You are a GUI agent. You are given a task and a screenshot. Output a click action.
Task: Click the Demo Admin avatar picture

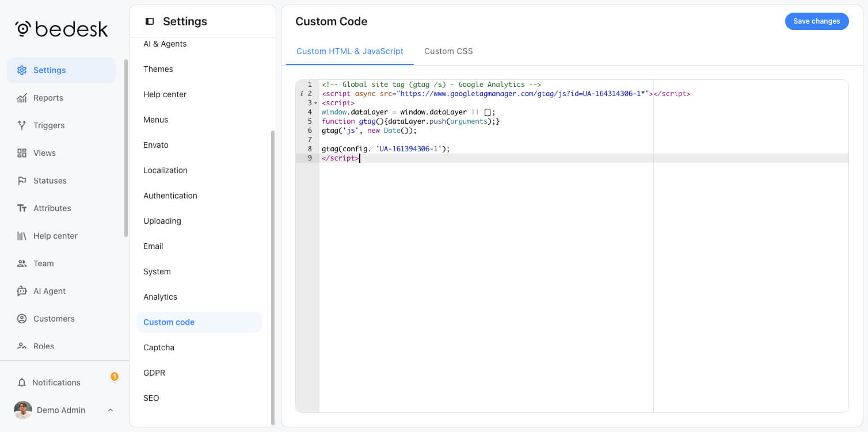(23, 410)
